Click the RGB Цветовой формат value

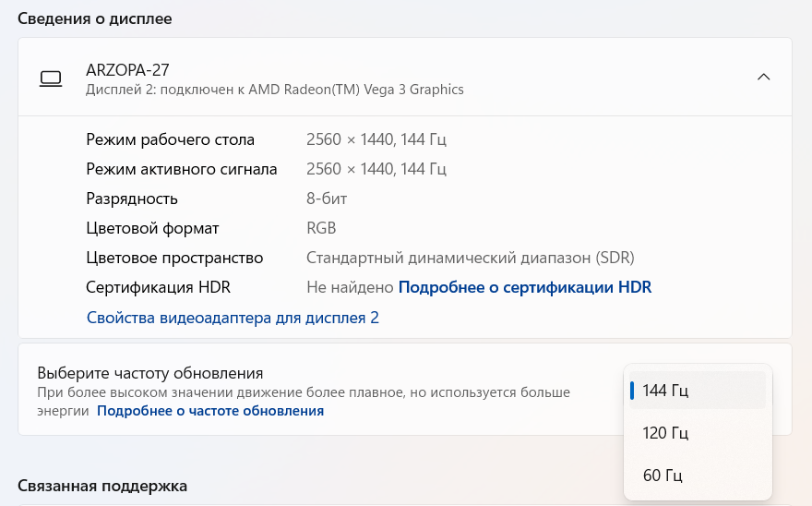[321, 228]
